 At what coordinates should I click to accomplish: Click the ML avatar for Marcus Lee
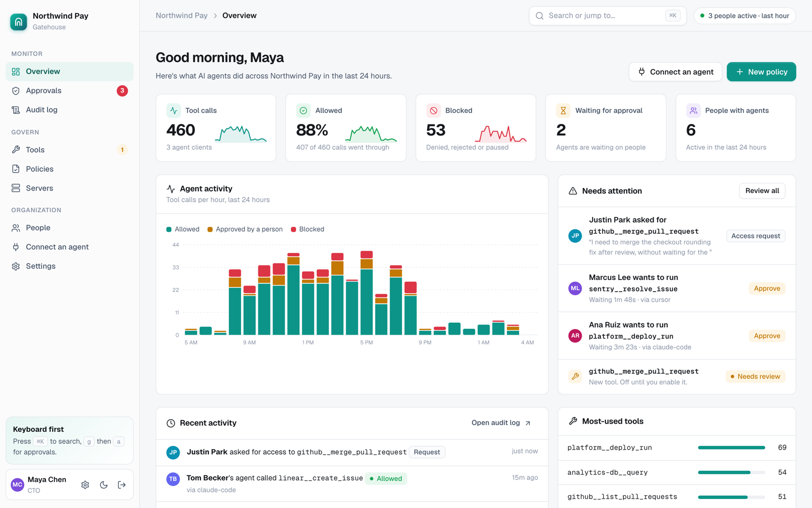(575, 288)
